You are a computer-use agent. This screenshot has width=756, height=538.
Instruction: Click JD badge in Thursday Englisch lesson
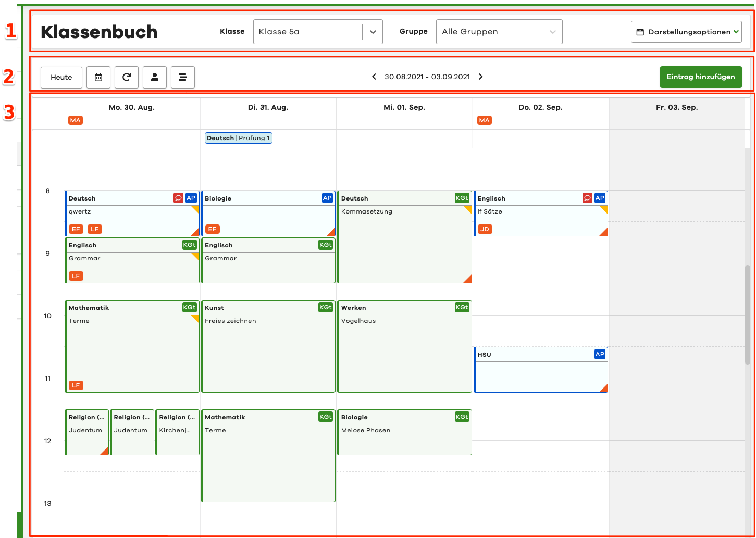pyautogui.click(x=485, y=229)
